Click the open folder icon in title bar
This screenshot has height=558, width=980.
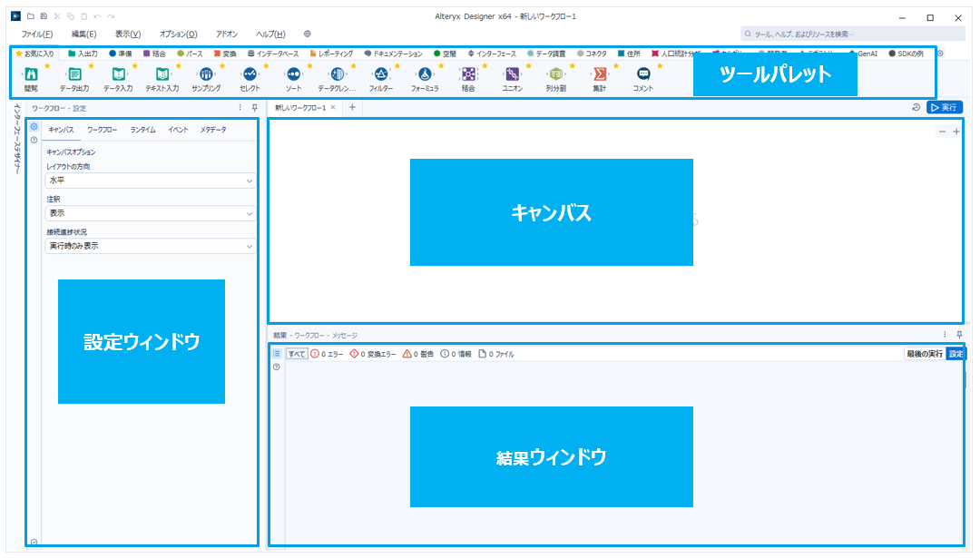pyautogui.click(x=30, y=16)
